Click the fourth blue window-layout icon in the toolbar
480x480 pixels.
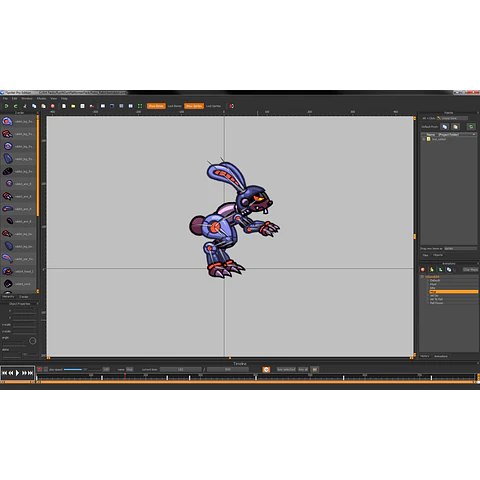coord(131,106)
